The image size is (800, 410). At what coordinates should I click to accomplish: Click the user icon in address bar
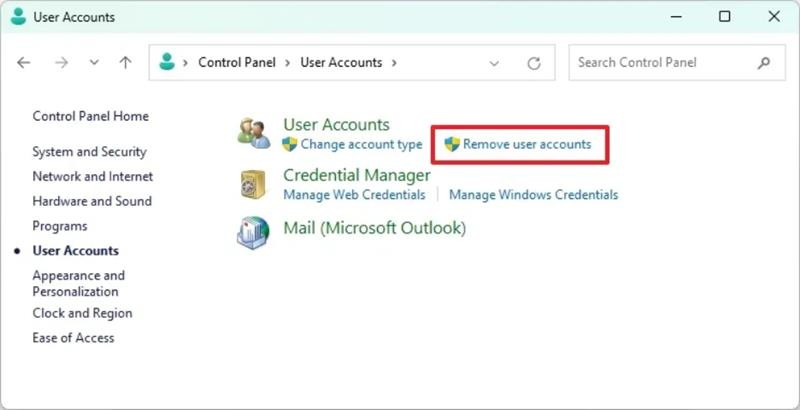(167, 62)
